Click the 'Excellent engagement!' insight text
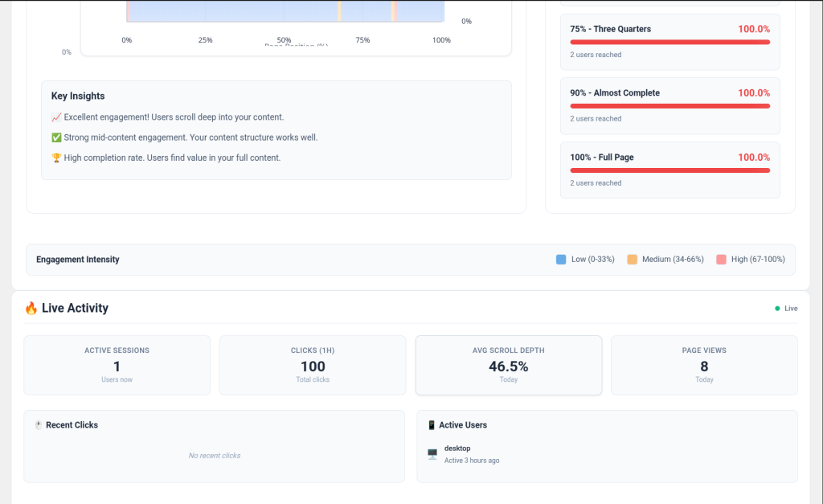Viewport: 823px width, 504px height. click(x=174, y=117)
